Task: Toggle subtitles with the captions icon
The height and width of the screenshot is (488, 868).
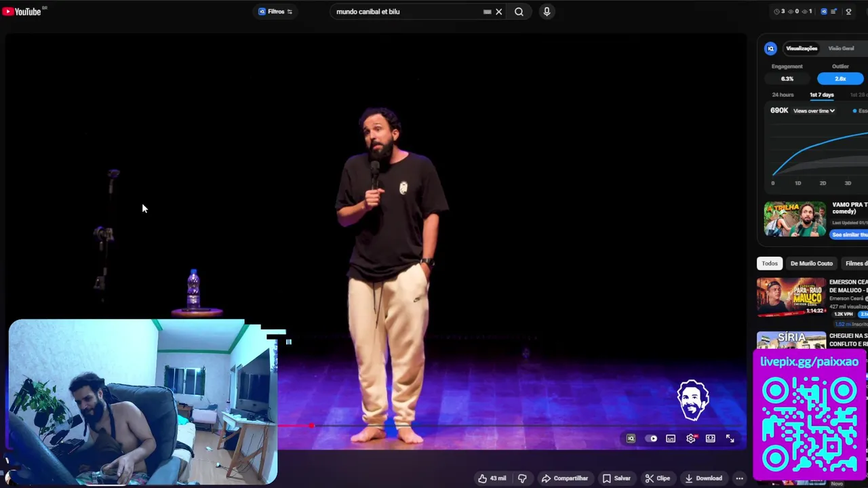Action: (671, 439)
